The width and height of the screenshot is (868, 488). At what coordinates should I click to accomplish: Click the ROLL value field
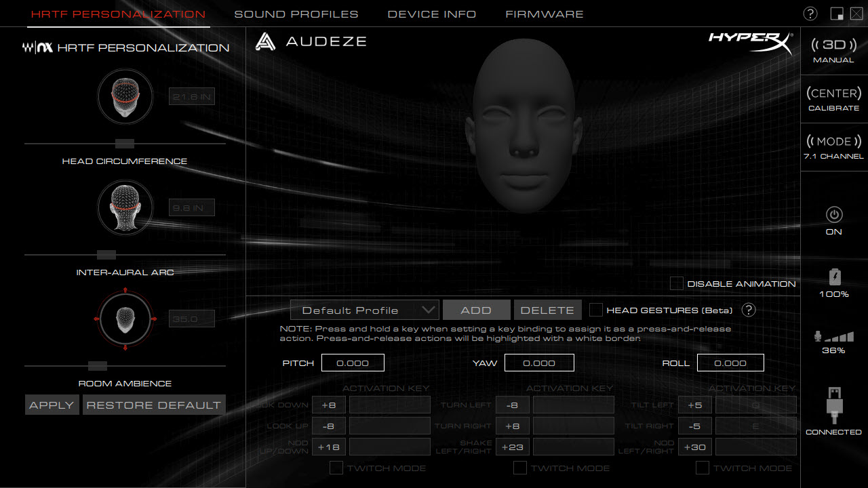point(730,363)
